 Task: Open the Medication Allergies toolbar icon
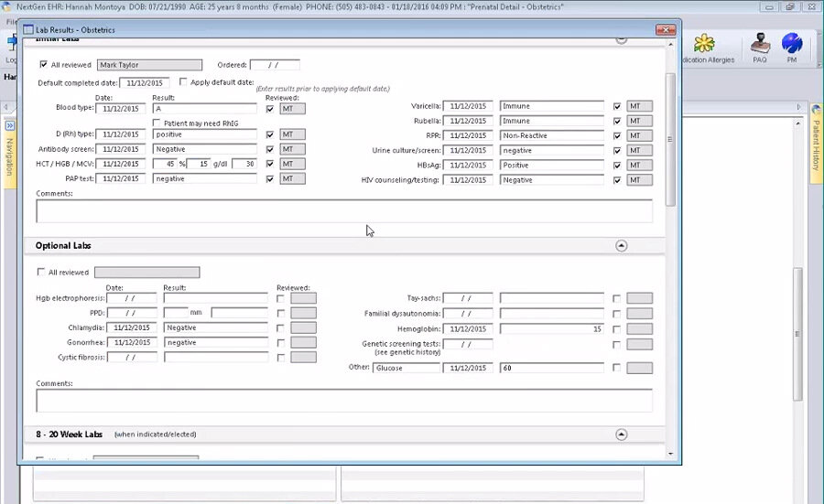point(703,48)
